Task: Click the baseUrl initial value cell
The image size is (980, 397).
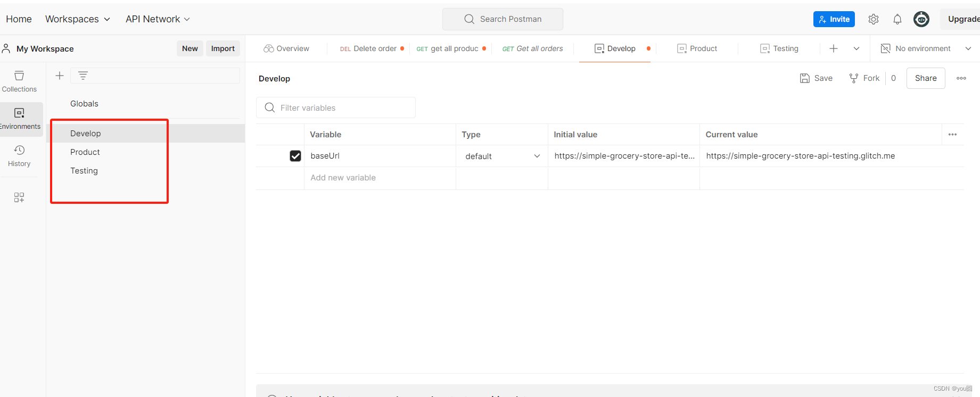Action: (x=624, y=156)
